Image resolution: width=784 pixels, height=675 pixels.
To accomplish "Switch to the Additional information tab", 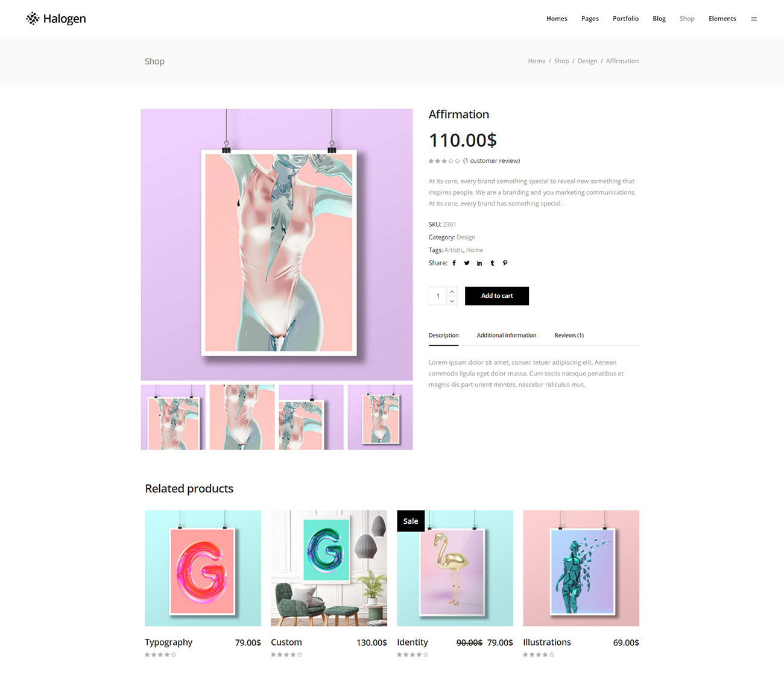I will pyautogui.click(x=507, y=336).
